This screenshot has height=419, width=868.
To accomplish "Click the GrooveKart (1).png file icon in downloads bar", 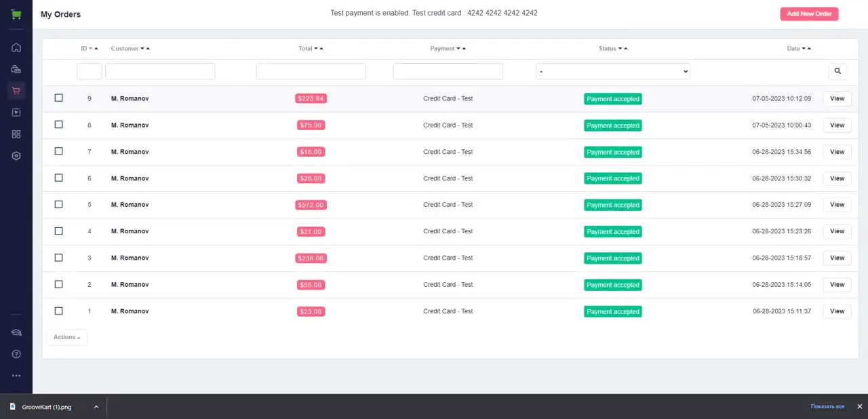I will pos(12,407).
